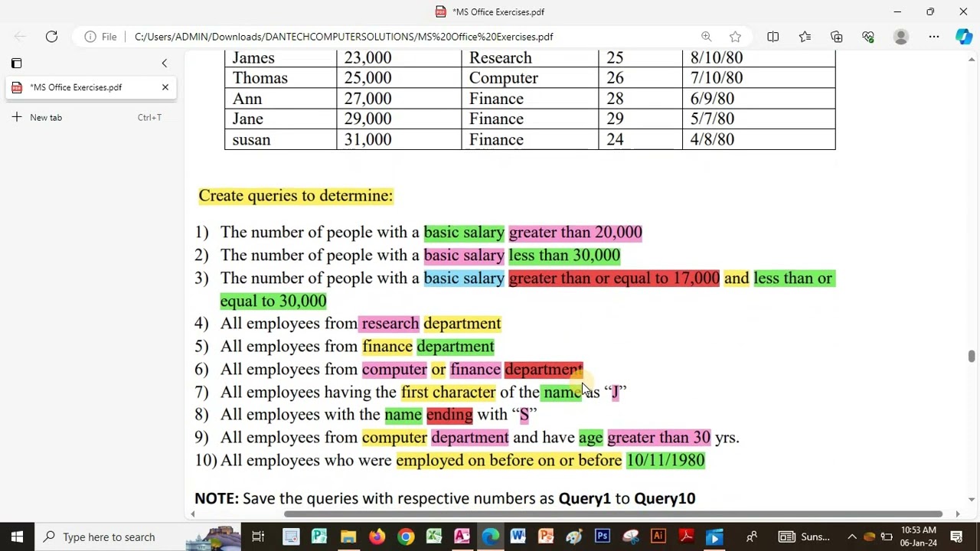Viewport: 980px width, 551px height.
Task: Open Collections panel
Action: tap(836, 37)
